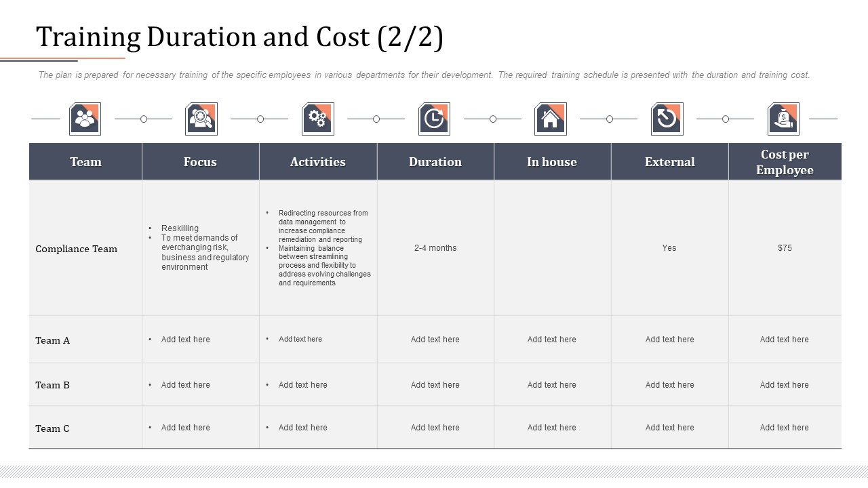The image size is (868, 488).
Task: Select Team B In house Add text here
Action: click(552, 385)
